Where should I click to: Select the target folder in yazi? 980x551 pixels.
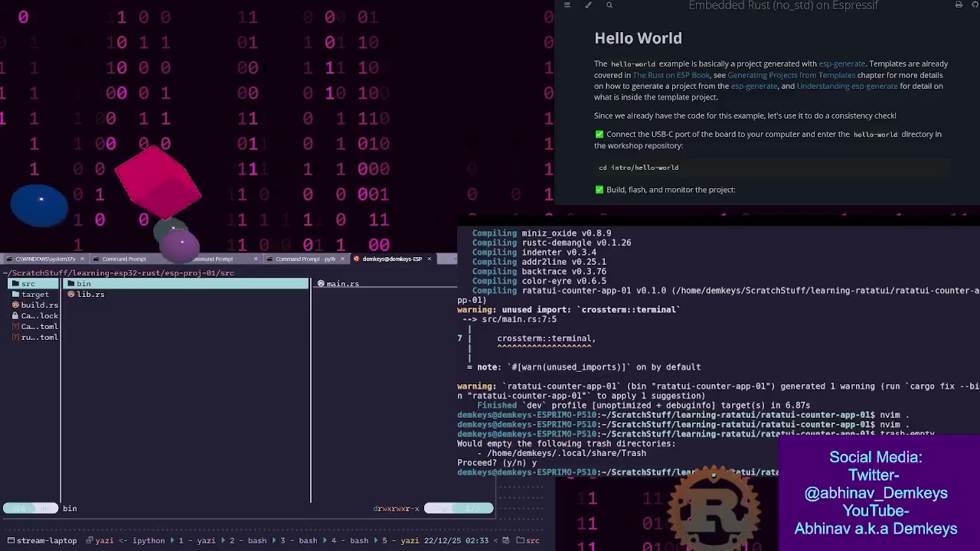click(x=33, y=295)
